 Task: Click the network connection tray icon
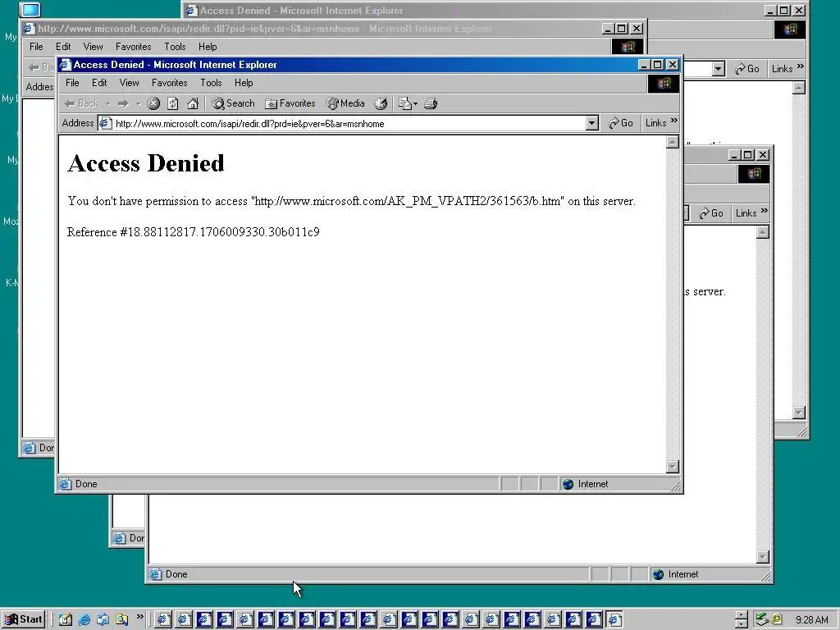762,619
